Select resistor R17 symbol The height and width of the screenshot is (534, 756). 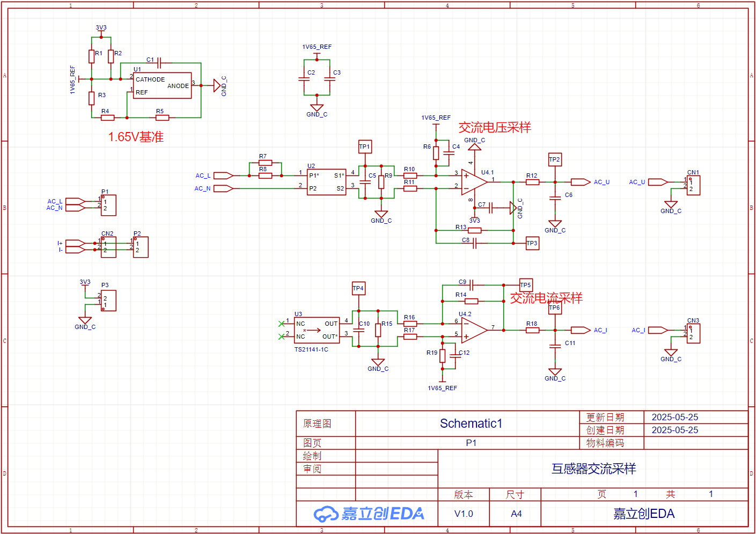[x=410, y=337]
